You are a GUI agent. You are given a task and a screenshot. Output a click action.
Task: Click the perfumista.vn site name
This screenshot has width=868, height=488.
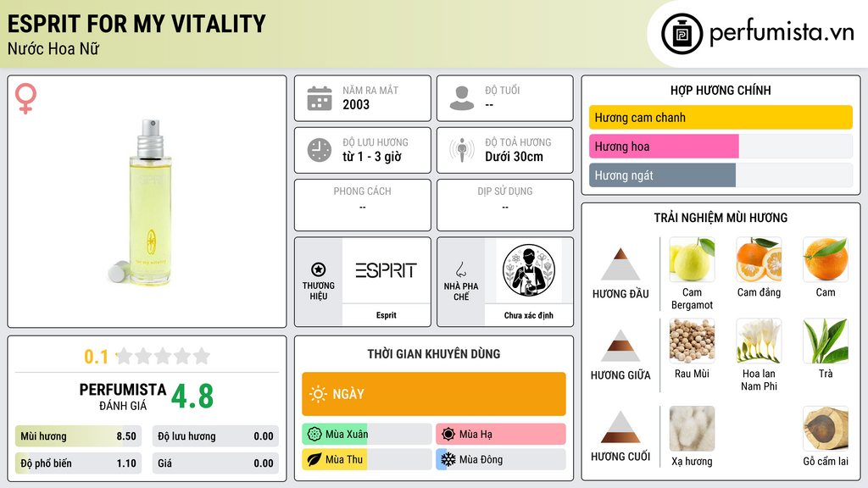[x=782, y=32]
